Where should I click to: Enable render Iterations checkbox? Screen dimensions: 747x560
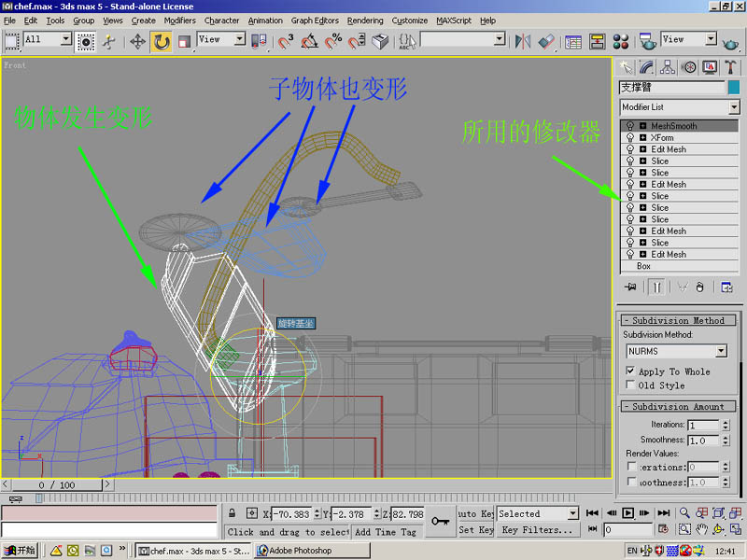click(632, 466)
